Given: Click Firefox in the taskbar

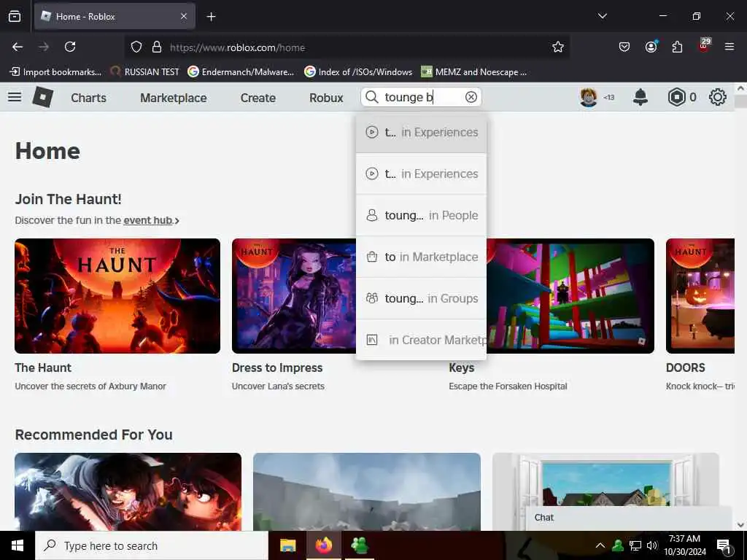Looking at the screenshot, I should coord(323,545).
